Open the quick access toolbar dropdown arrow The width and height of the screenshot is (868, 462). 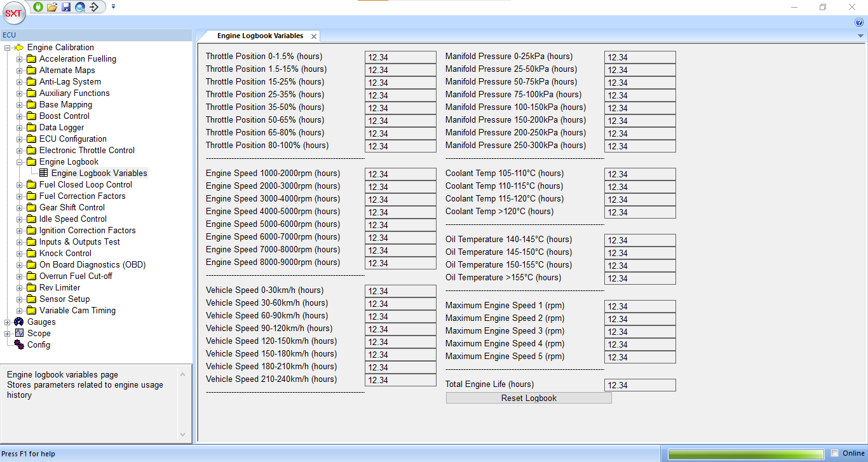point(113,7)
